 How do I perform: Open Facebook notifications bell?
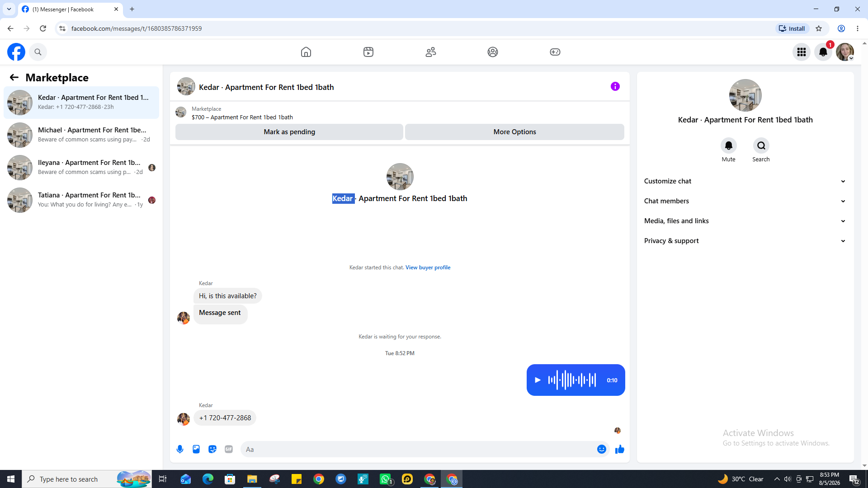tap(823, 52)
